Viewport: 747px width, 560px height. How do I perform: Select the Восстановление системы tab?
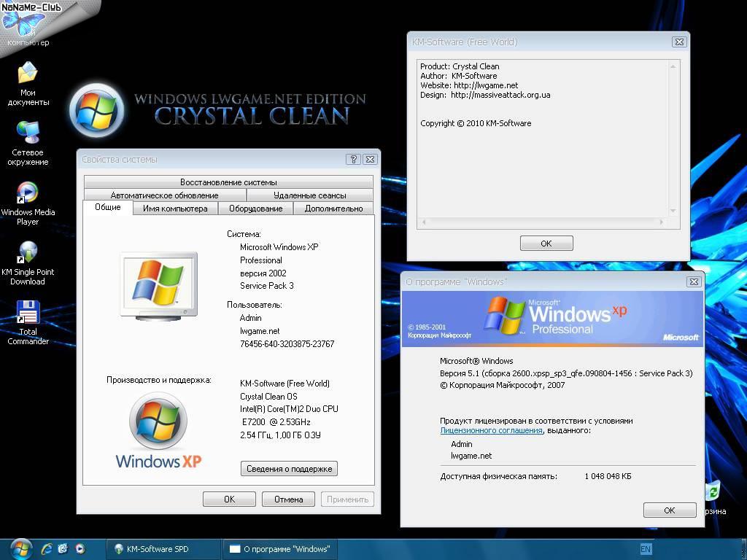228,182
